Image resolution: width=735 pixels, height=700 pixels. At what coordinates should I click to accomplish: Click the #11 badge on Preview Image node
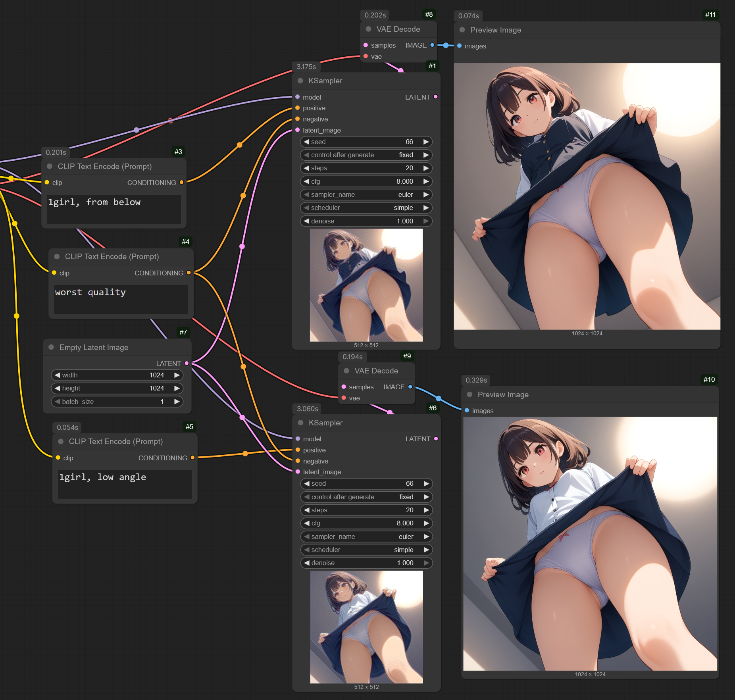[710, 15]
